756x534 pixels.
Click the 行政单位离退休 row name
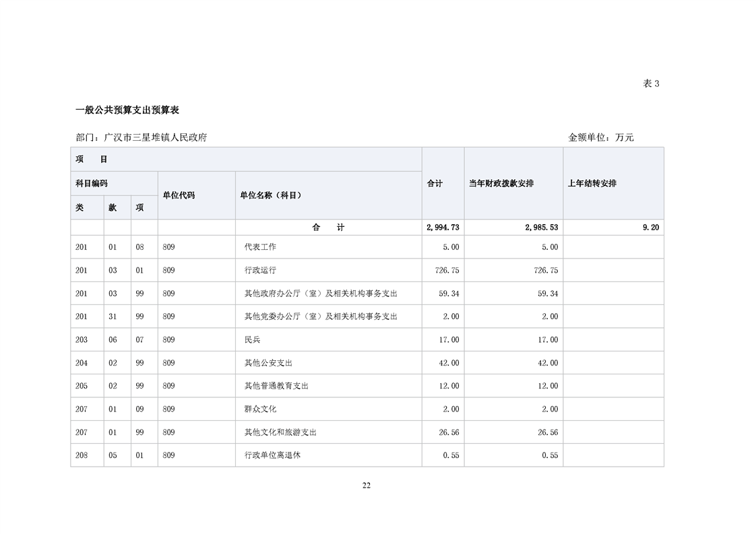click(x=272, y=455)
